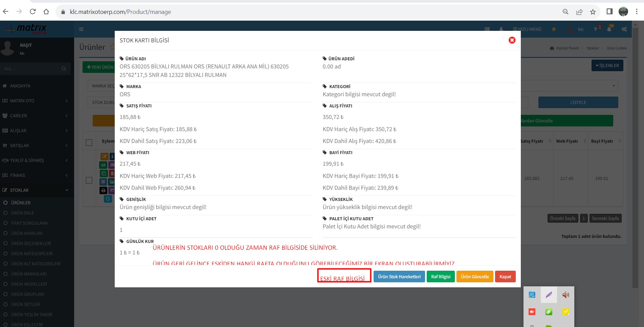Click the notification bell icon in the top bar
Image resolution: width=644 pixels, height=327 pixels.
(x=609, y=29)
